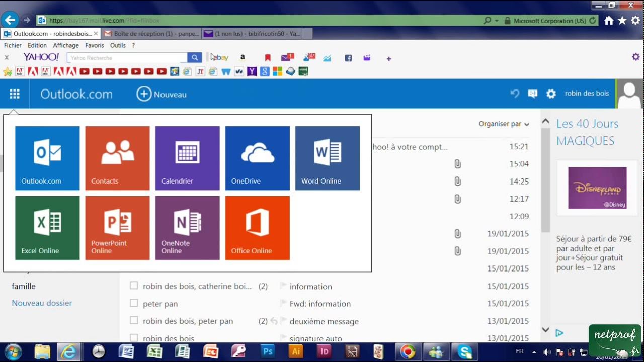Viewport: 644px width, 362px height.
Task: Click the eBay toolbar shortcut
Action: point(220,58)
